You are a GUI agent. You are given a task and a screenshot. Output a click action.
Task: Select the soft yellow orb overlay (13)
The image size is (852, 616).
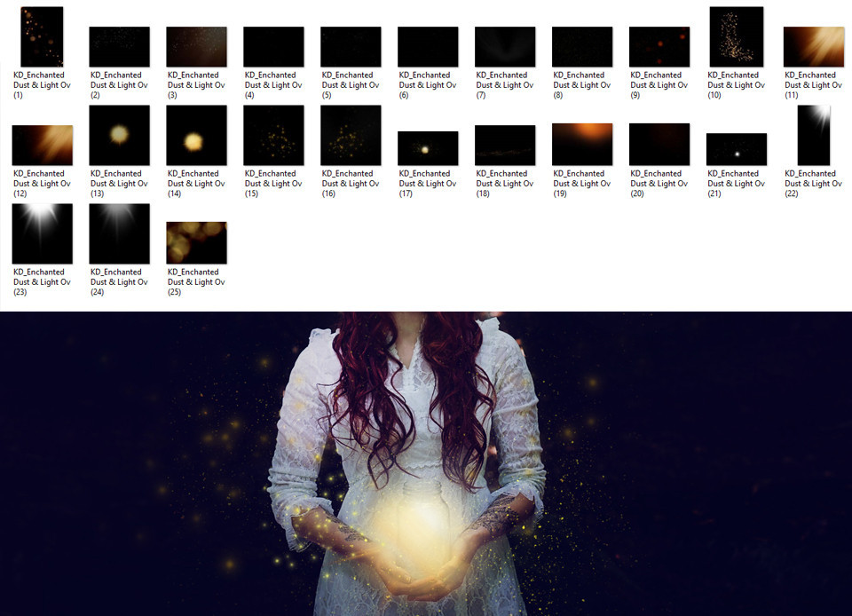(x=119, y=135)
